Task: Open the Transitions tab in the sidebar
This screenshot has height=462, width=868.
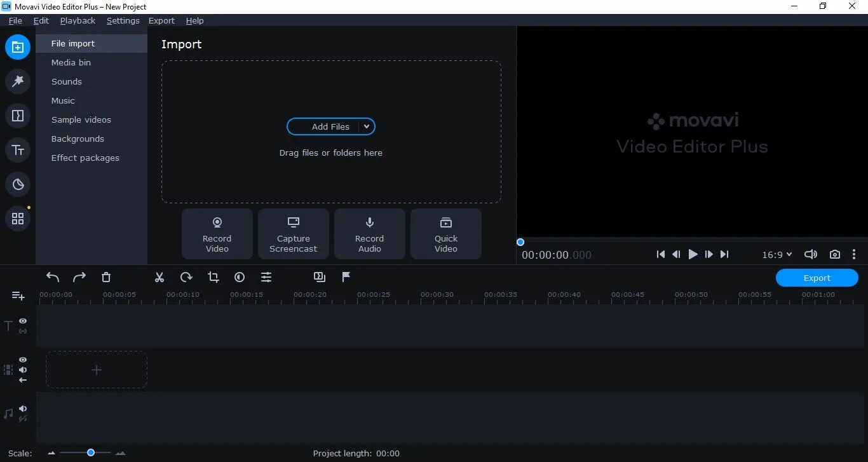Action: click(x=18, y=116)
